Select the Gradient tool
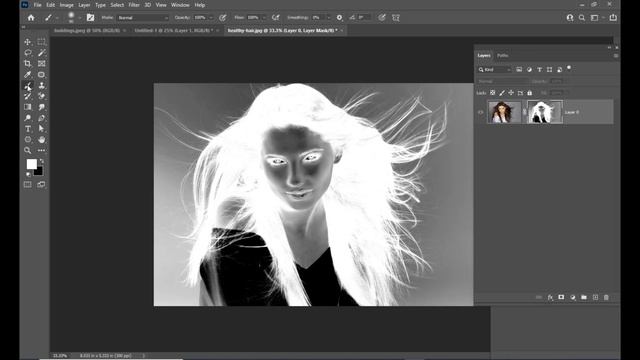Image resolution: width=640 pixels, height=360 pixels. (28, 107)
